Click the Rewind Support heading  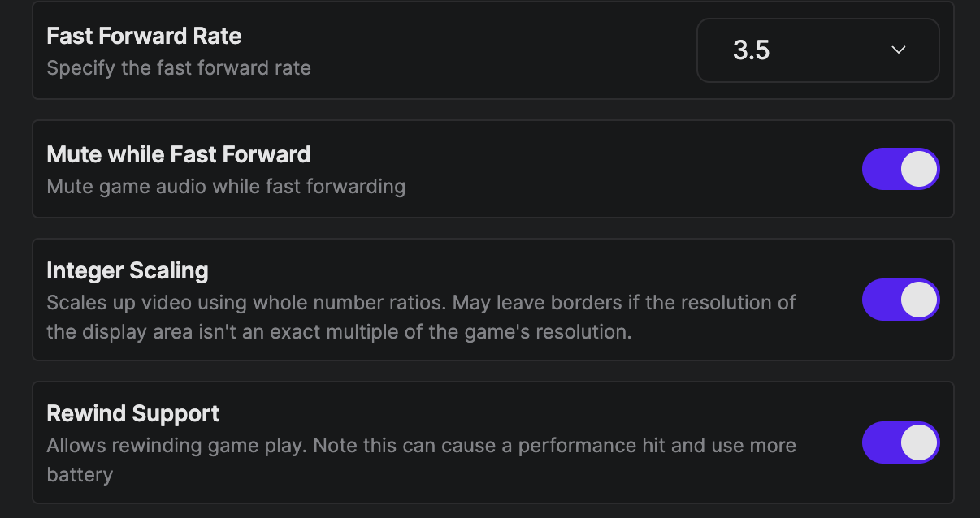pos(133,413)
